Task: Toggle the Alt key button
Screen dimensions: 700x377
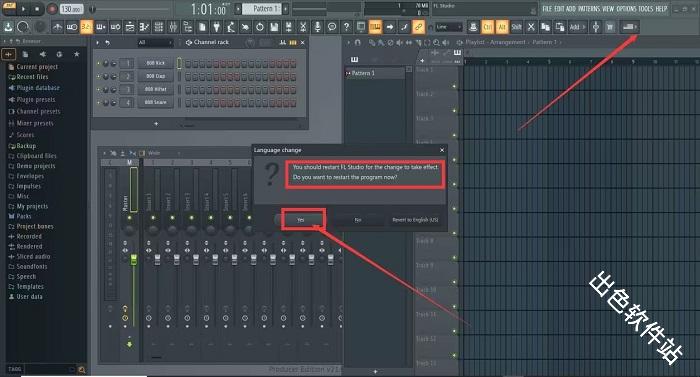Action: (x=502, y=27)
